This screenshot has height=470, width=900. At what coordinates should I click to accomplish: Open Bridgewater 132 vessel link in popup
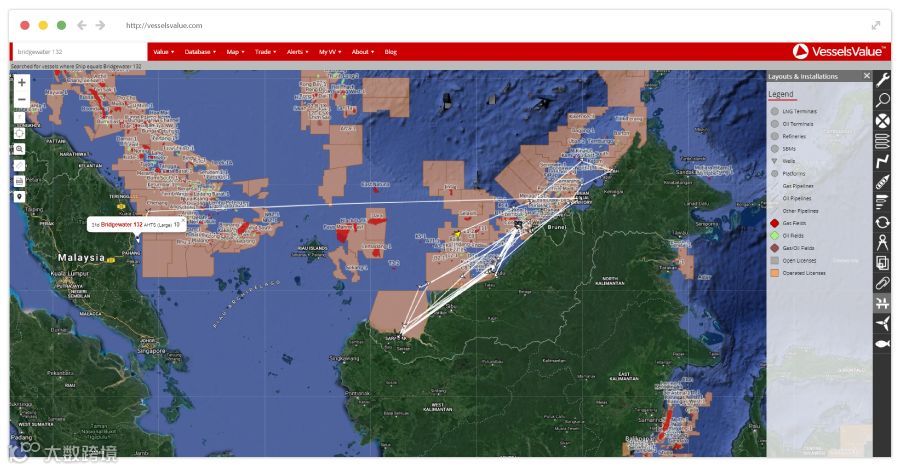tap(121, 225)
